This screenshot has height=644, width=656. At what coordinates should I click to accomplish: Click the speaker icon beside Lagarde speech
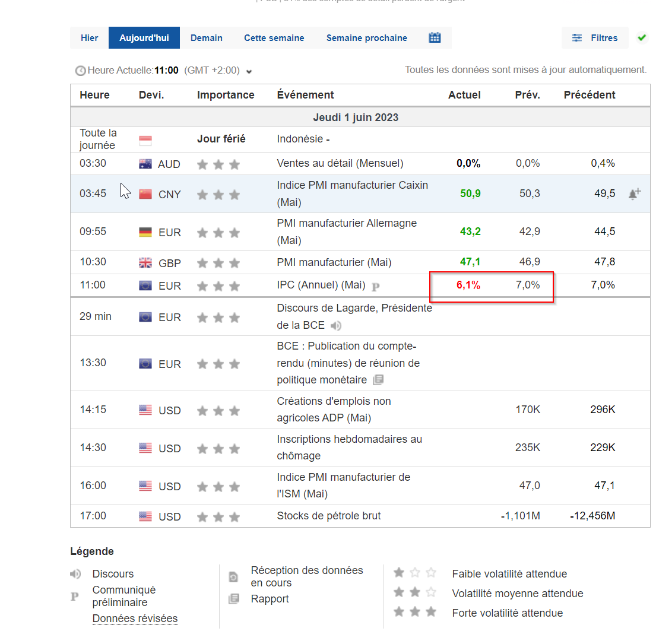336,326
